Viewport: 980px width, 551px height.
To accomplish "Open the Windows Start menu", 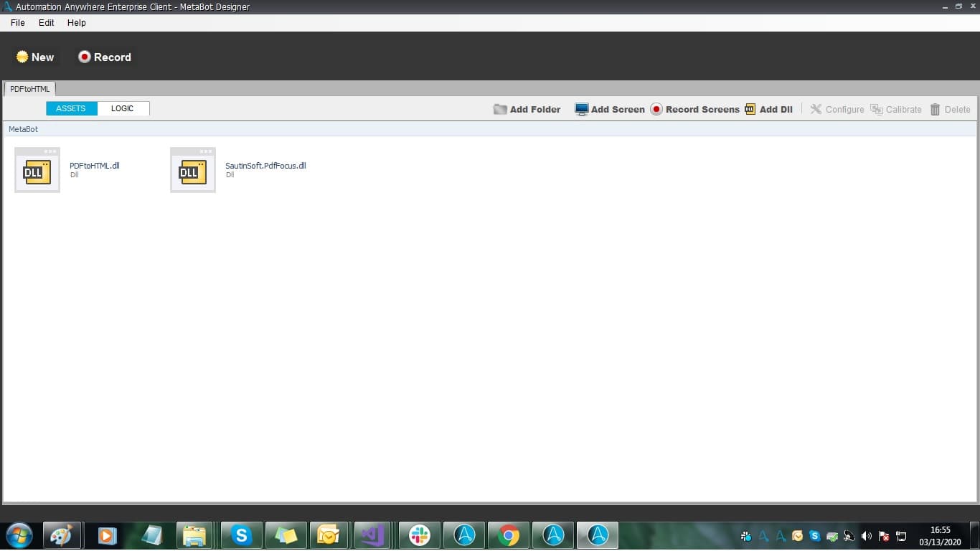I will 19,535.
